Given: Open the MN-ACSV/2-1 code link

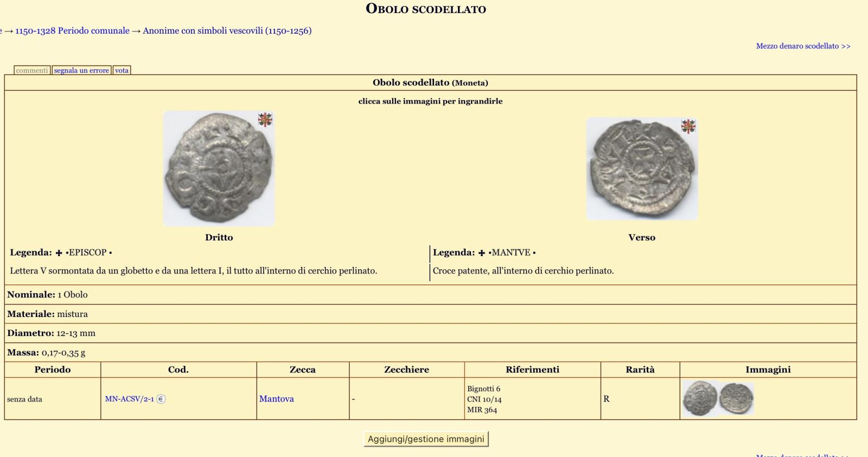Looking at the screenshot, I should [129, 399].
